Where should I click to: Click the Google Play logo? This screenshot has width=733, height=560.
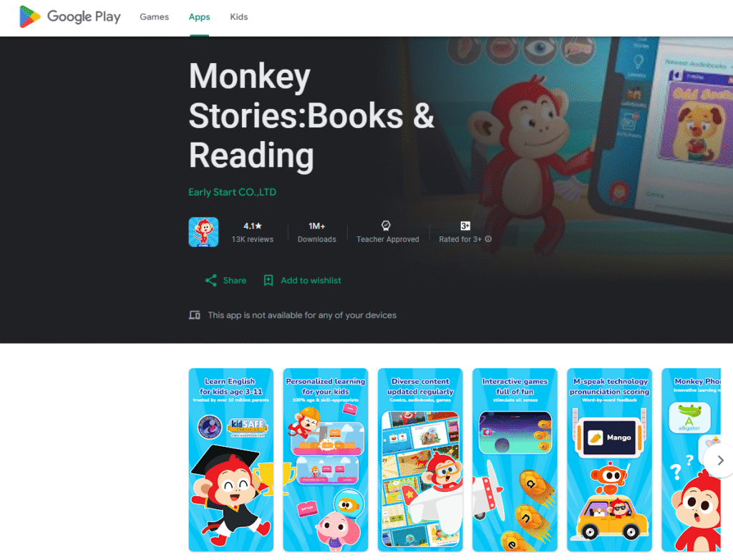(69, 17)
